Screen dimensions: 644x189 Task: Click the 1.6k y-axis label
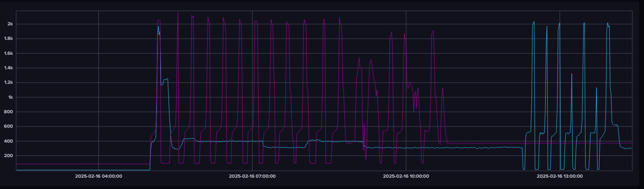point(9,53)
